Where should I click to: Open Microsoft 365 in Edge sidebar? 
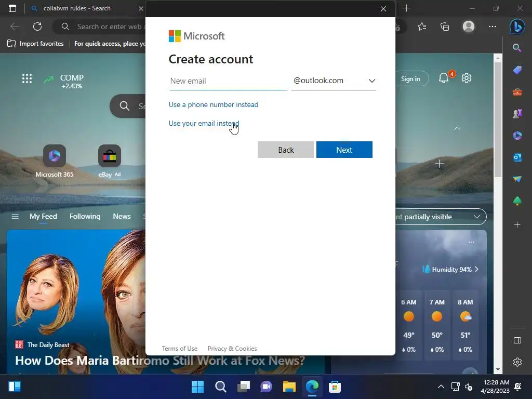(517, 136)
